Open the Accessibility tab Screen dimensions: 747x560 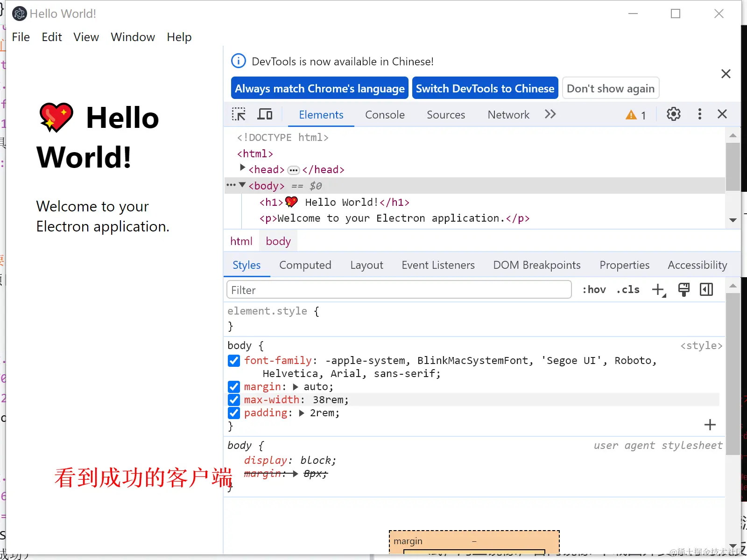[698, 265]
